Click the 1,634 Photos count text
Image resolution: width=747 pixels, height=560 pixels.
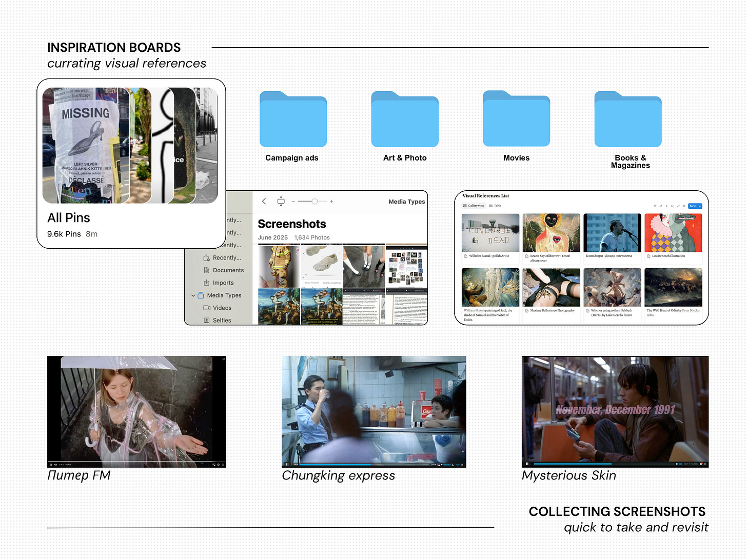pyautogui.click(x=312, y=237)
